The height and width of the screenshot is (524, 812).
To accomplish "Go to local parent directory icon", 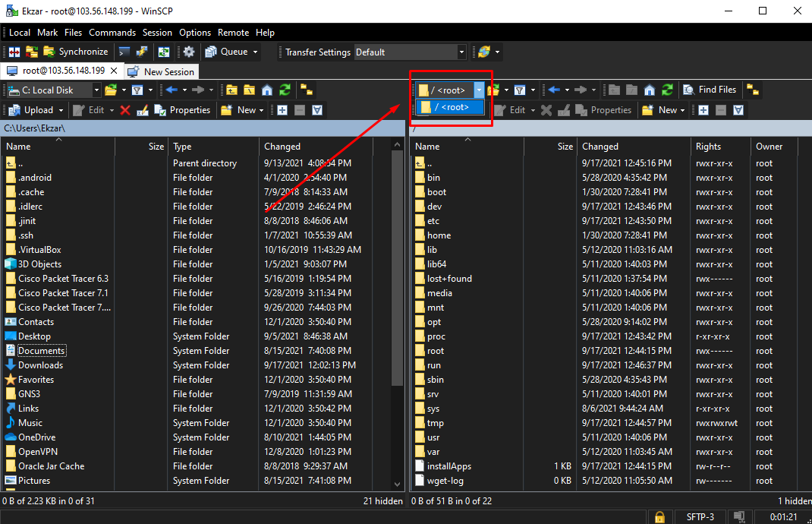I will (x=231, y=90).
